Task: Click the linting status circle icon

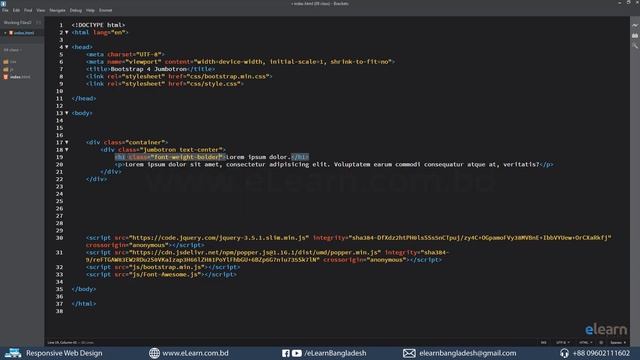Action: [601, 342]
